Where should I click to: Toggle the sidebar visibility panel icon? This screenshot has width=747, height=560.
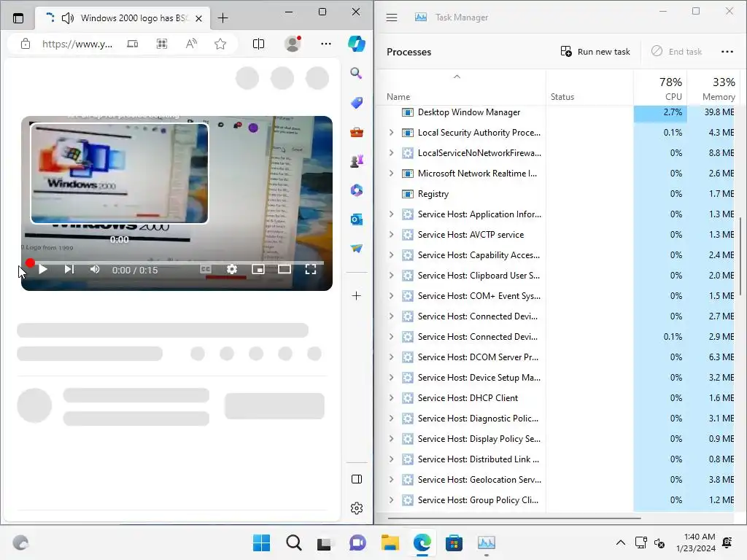[356, 479]
